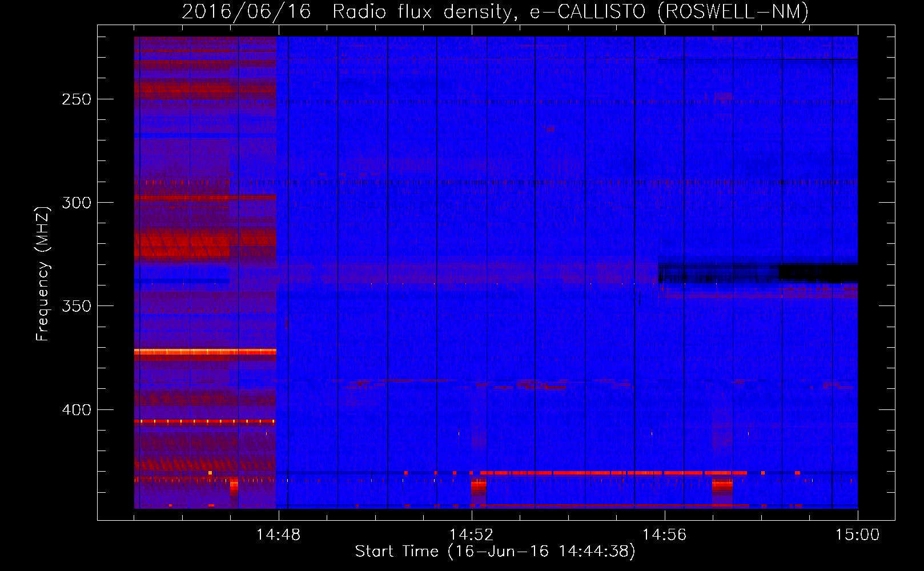Click the plot title '2016/06/16 Radio flux density'
The height and width of the screenshot is (571, 924).
[x=349, y=11]
